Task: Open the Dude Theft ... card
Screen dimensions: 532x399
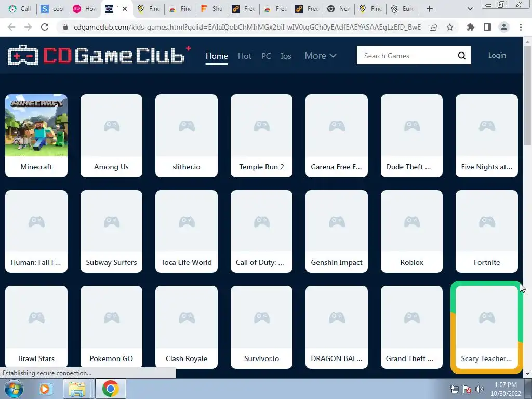Action: (411, 136)
